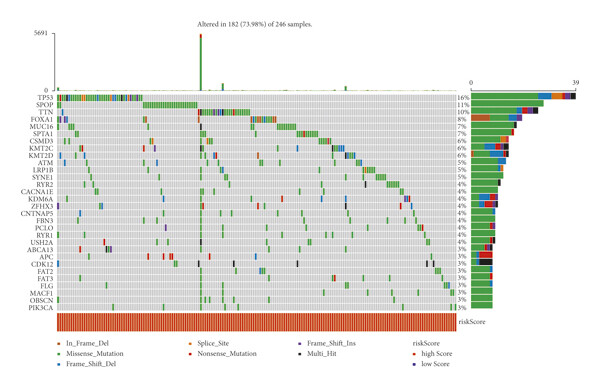Click the 5691 y-axis maximum label
Screen dimensions: 600x388
(x=41, y=33)
